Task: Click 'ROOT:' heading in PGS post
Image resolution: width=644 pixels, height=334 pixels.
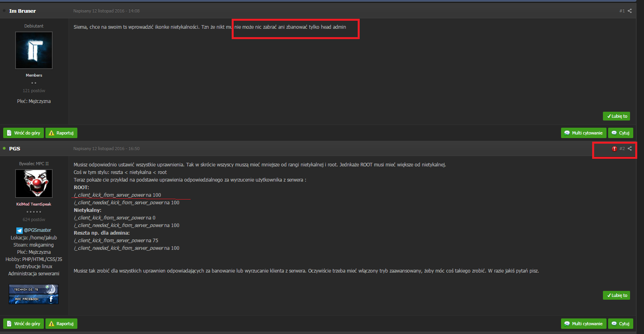Action: pyautogui.click(x=81, y=188)
